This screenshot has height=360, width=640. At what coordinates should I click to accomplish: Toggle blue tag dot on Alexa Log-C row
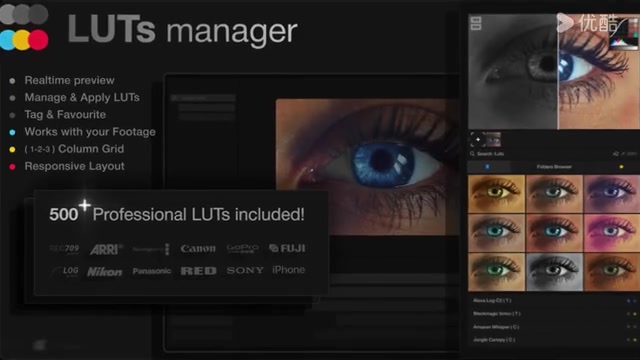628,301
